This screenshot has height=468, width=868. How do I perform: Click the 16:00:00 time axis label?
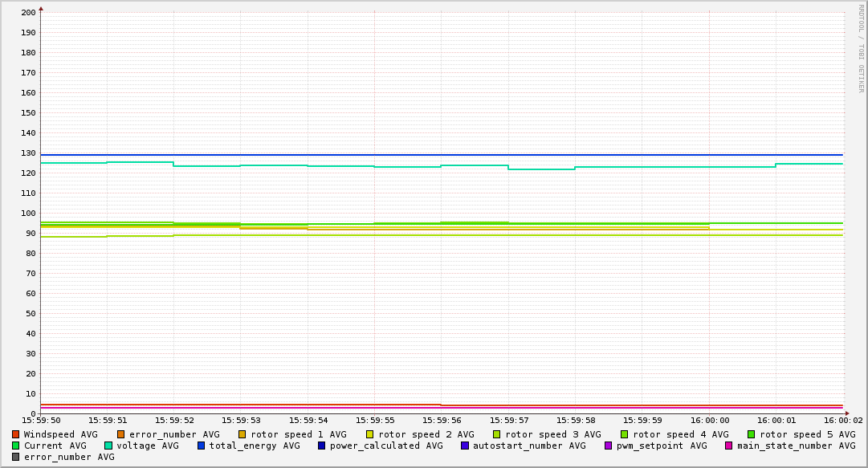click(x=710, y=420)
